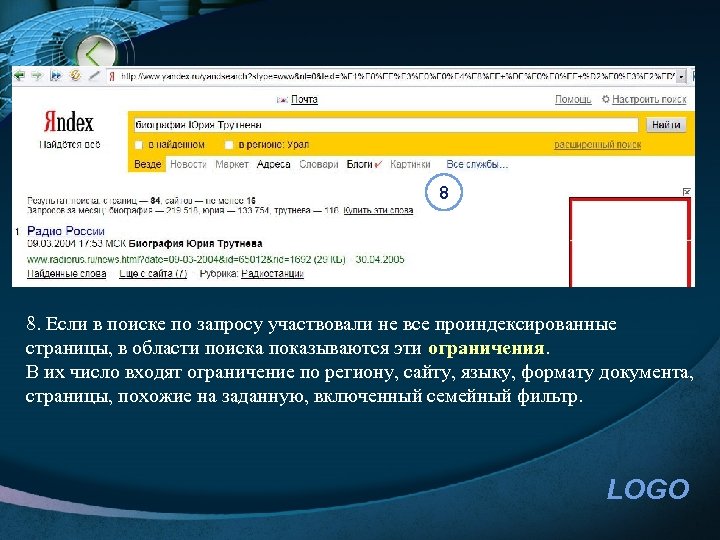Image resolution: width=720 pixels, height=540 pixels.
Task: Switch to the Новости tab
Action: (x=188, y=164)
